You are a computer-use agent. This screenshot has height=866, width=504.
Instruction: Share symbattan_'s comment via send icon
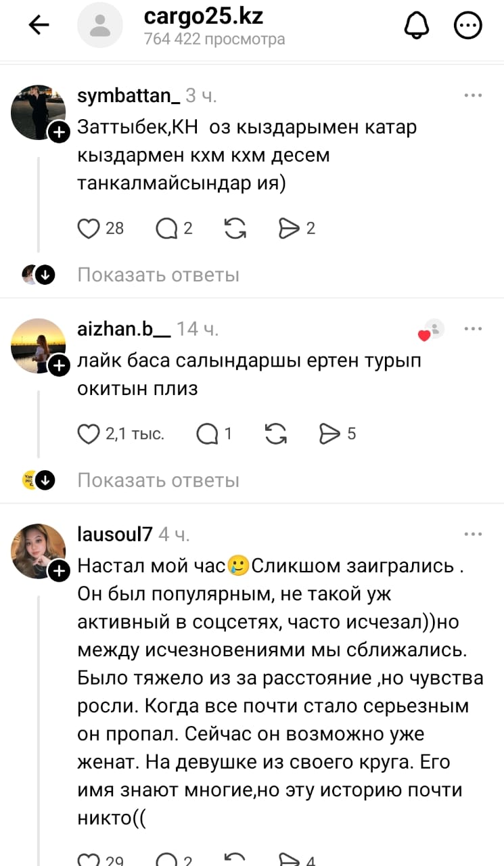pyautogui.click(x=289, y=229)
